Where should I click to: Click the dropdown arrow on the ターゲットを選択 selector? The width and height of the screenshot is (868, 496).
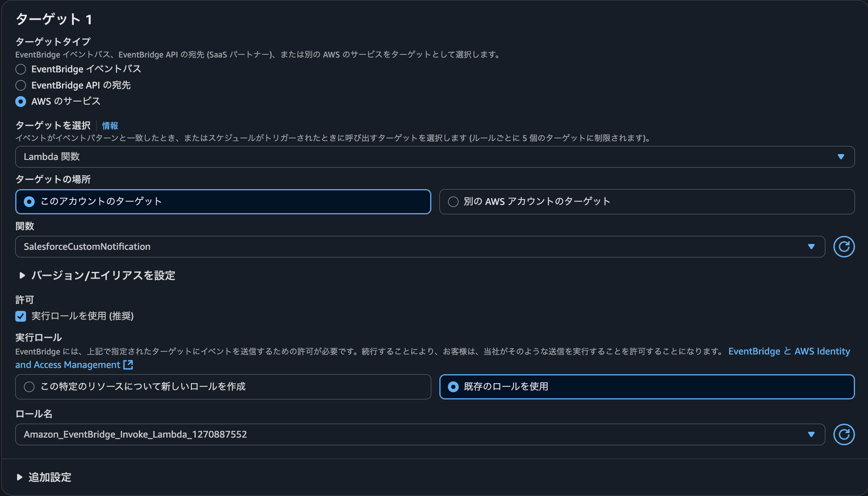click(841, 157)
